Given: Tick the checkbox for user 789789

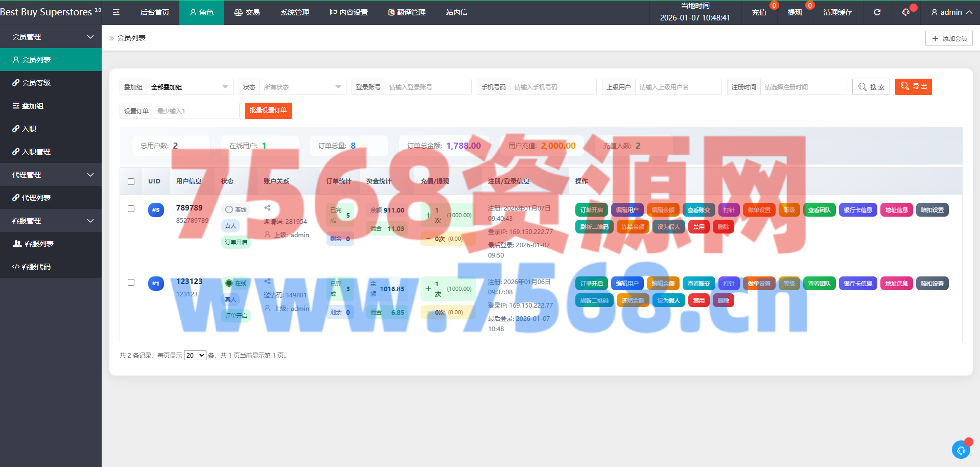Looking at the screenshot, I should pos(131,209).
